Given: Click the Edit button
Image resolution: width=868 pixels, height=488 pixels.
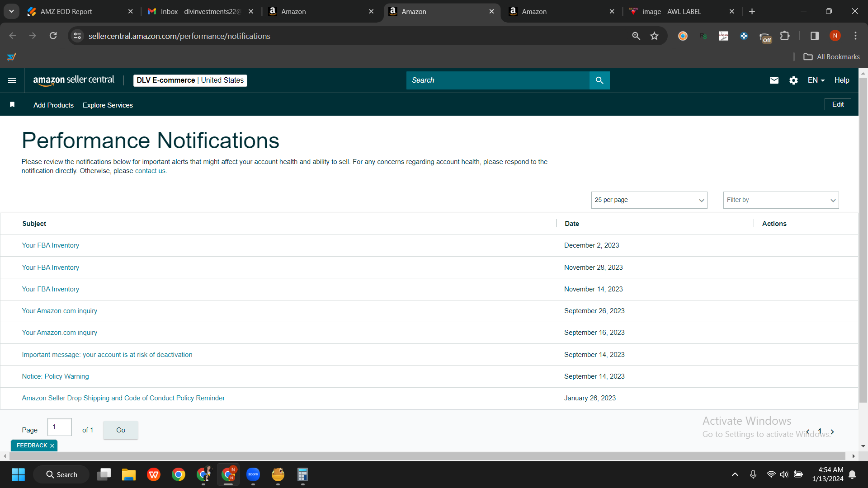Looking at the screenshot, I should [838, 104].
